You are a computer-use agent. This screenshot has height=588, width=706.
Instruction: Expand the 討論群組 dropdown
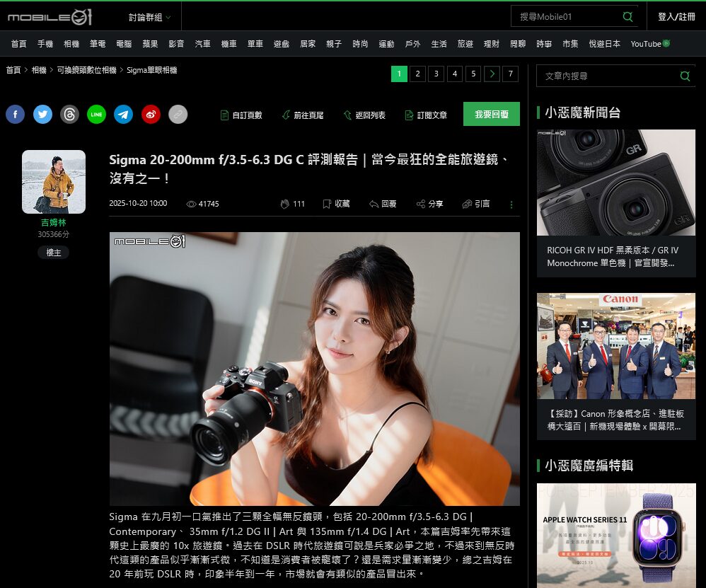point(149,17)
